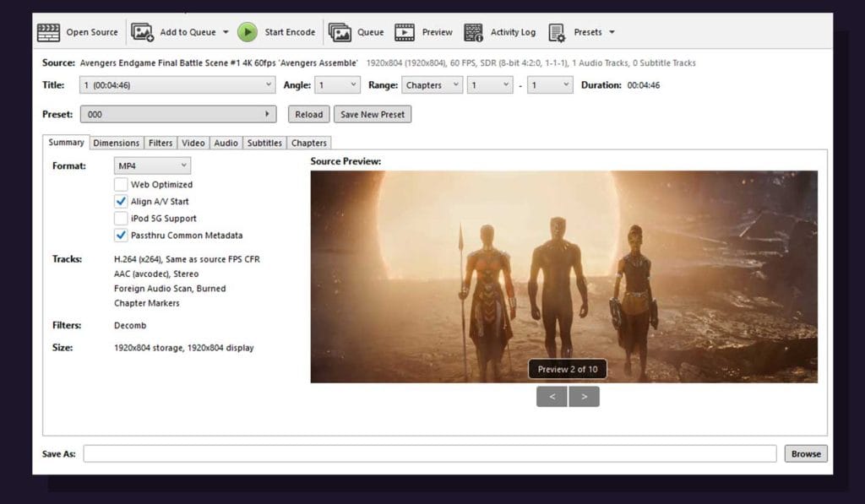Switch to the Chapters tab
Viewport: 865px width, 504px height.
[x=309, y=143]
